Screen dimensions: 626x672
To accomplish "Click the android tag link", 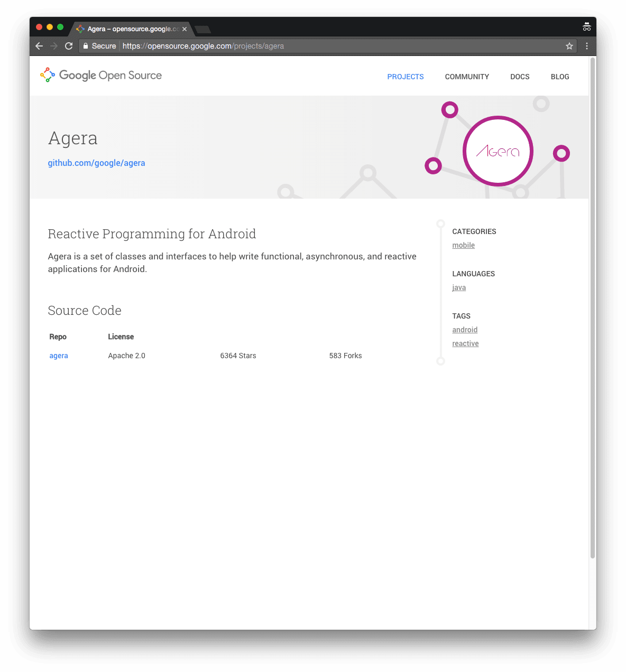I will coord(465,330).
